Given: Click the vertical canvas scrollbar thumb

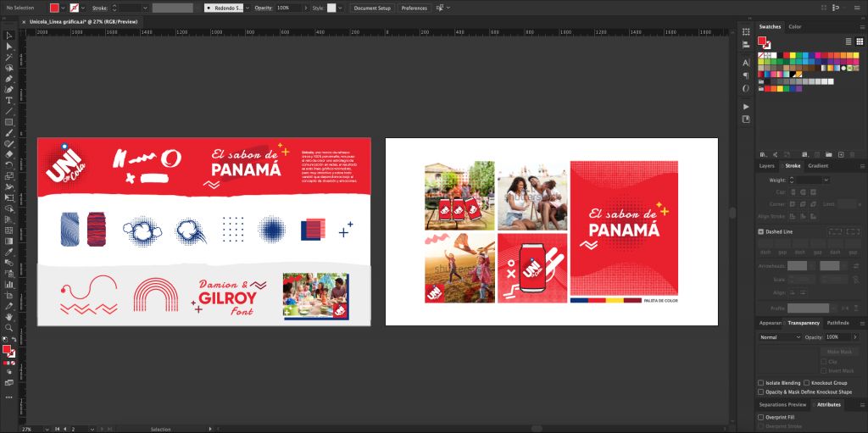Looking at the screenshot, I should [732, 213].
